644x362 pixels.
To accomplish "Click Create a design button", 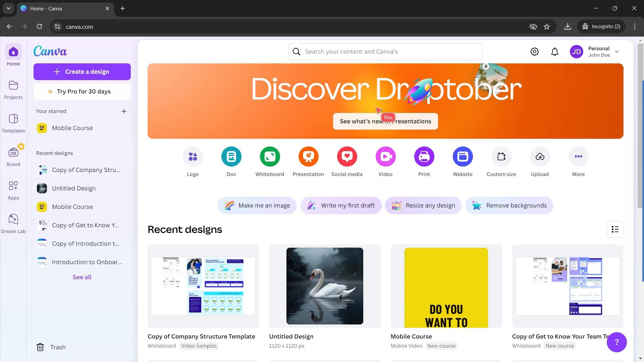I will tap(82, 72).
